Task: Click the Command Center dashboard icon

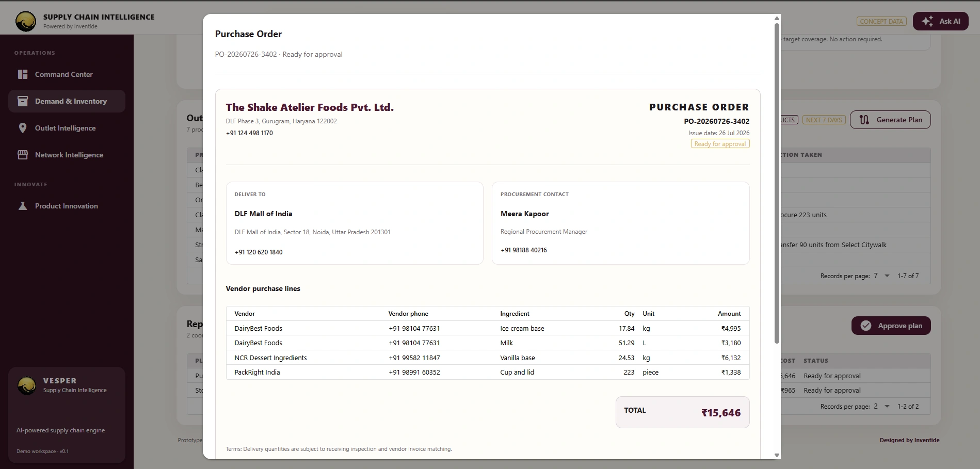Action: (x=23, y=74)
